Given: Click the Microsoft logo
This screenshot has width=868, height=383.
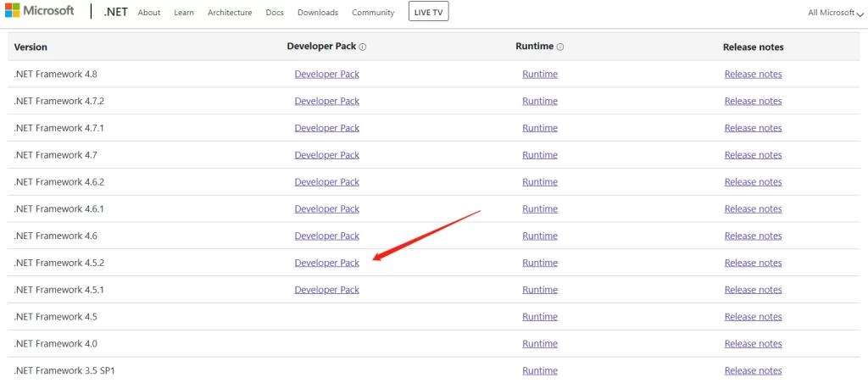Looking at the screenshot, I should [x=40, y=10].
